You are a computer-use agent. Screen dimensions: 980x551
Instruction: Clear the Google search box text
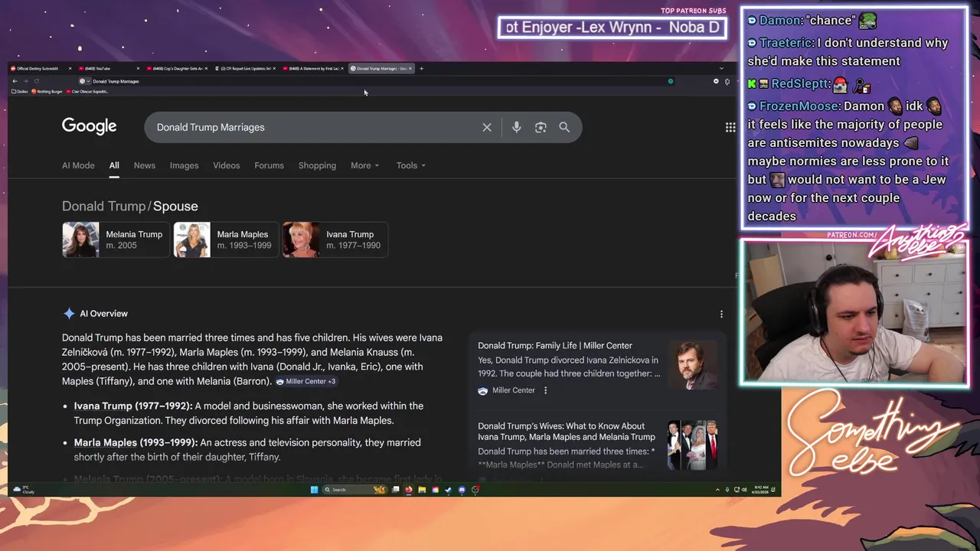487,127
